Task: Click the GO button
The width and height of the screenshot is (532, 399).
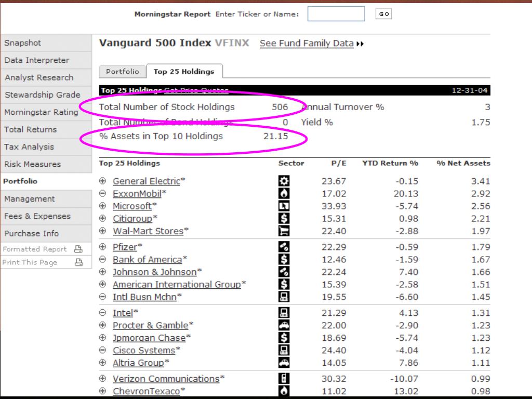Action: [384, 14]
